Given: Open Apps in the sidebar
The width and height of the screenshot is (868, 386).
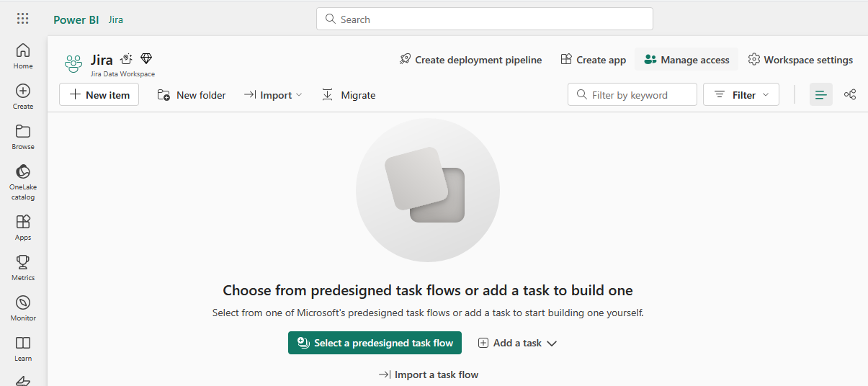Looking at the screenshot, I should (x=23, y=227).
